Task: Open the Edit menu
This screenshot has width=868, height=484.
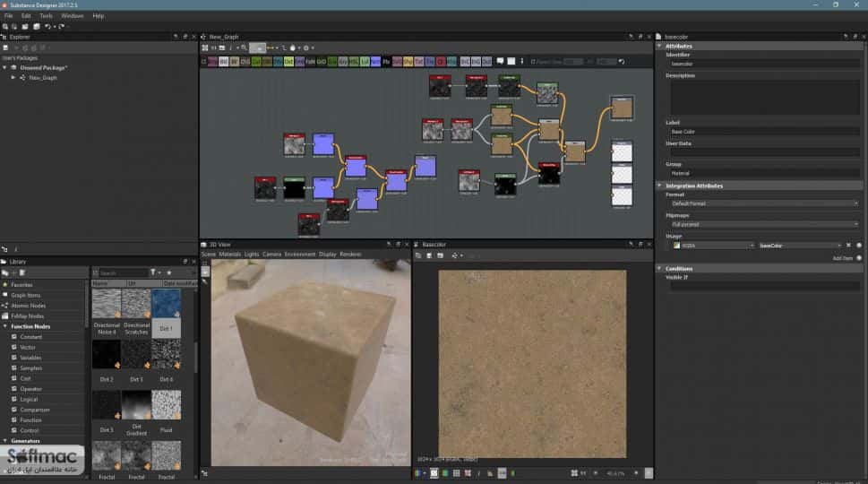Action: click(x=26, y=16)
